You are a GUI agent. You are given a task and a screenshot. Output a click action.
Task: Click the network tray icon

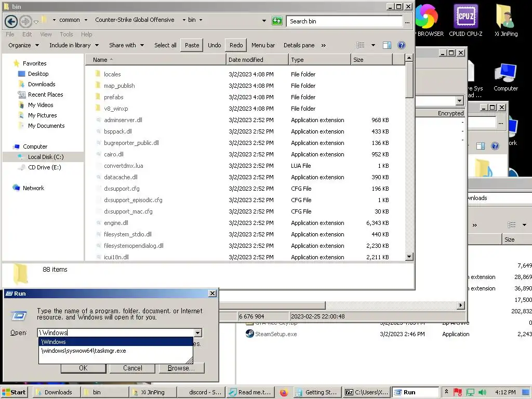(470, 392)
